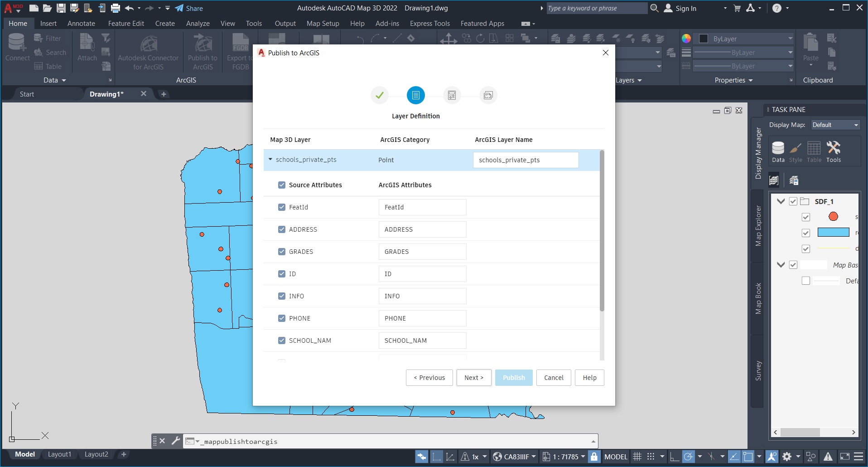This screenshot has height=467, width=868.
Task: Click the Undo arrow icon
Action: point(129,8)
